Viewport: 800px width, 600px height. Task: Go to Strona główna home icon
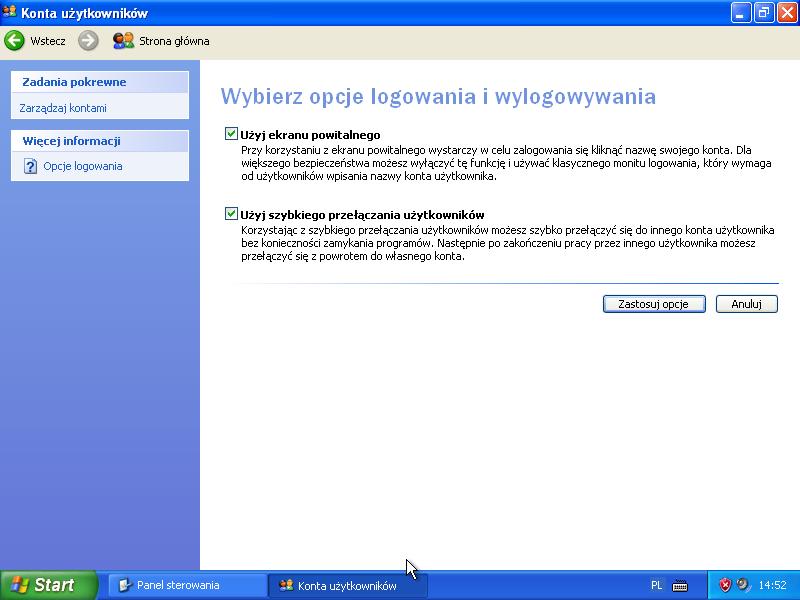[x=123, y=40]
